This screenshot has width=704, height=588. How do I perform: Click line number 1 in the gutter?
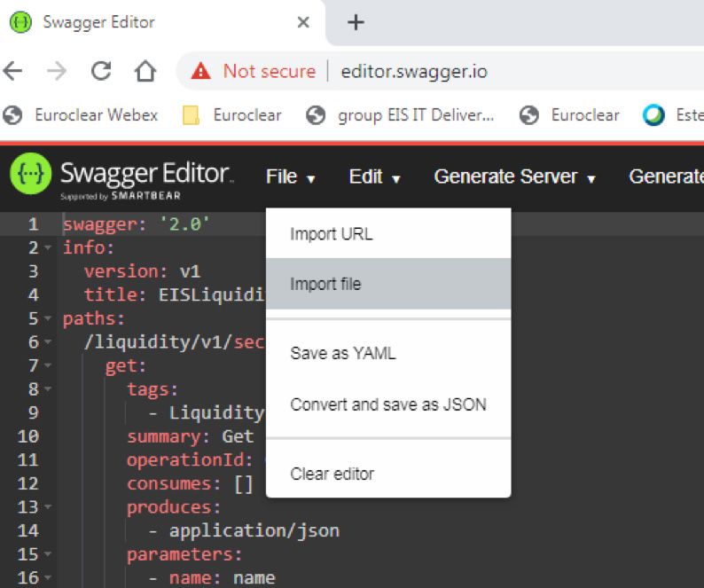click(x=33, y=224)
